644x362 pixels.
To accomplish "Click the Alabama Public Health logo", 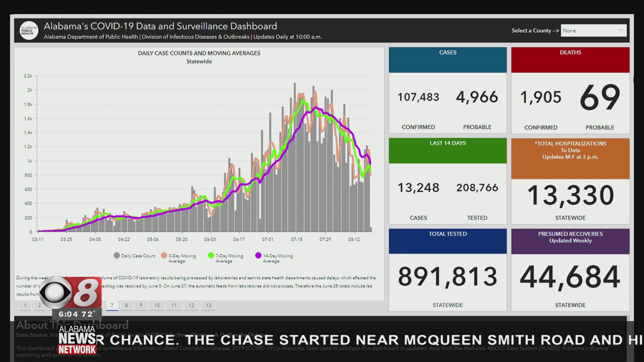I will point(29,30).
